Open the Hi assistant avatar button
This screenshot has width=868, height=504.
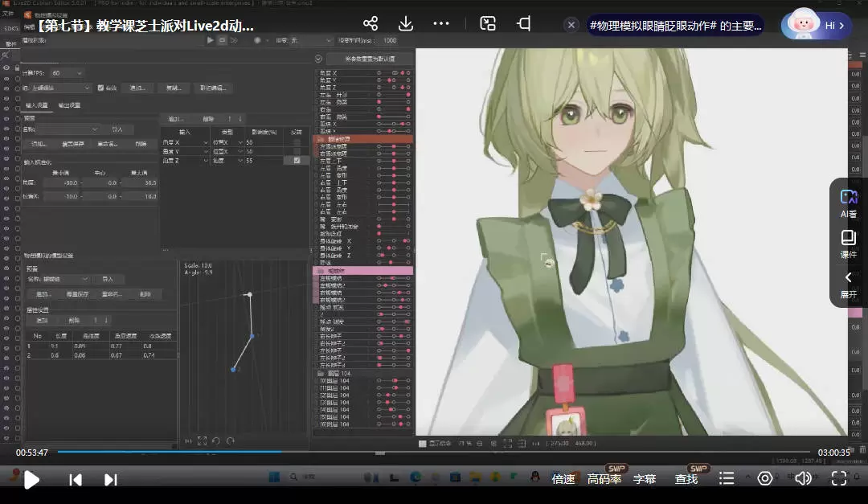pos(816,24)
